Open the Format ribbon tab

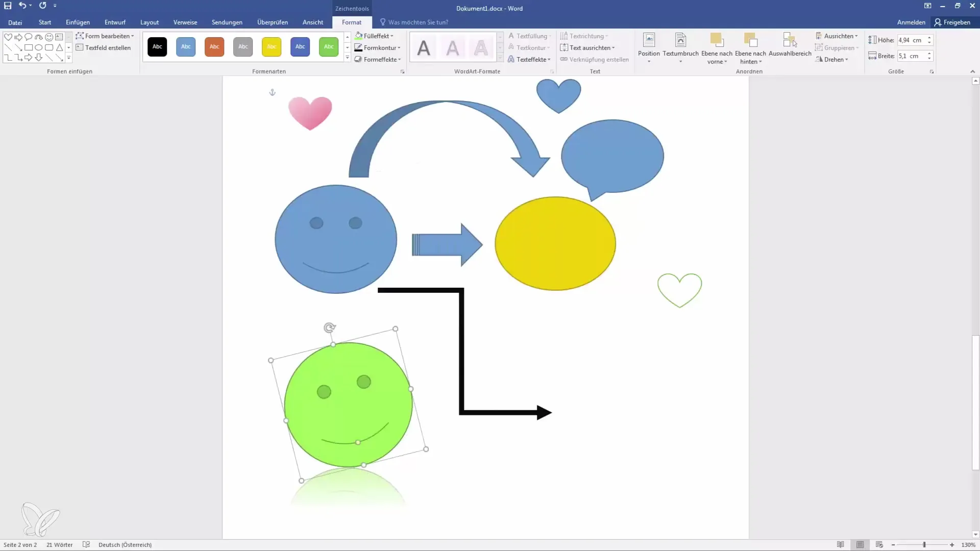pyautogui.click(x=351, y=22)
